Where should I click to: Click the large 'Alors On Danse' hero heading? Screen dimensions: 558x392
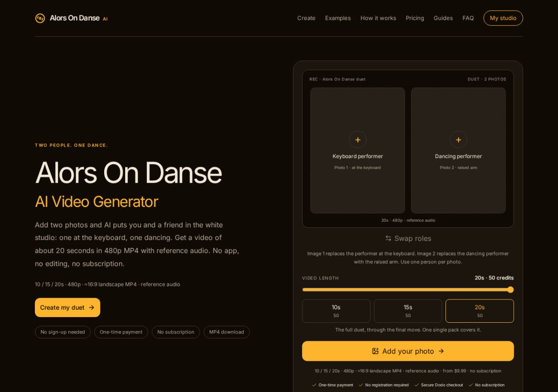[128, 173]
